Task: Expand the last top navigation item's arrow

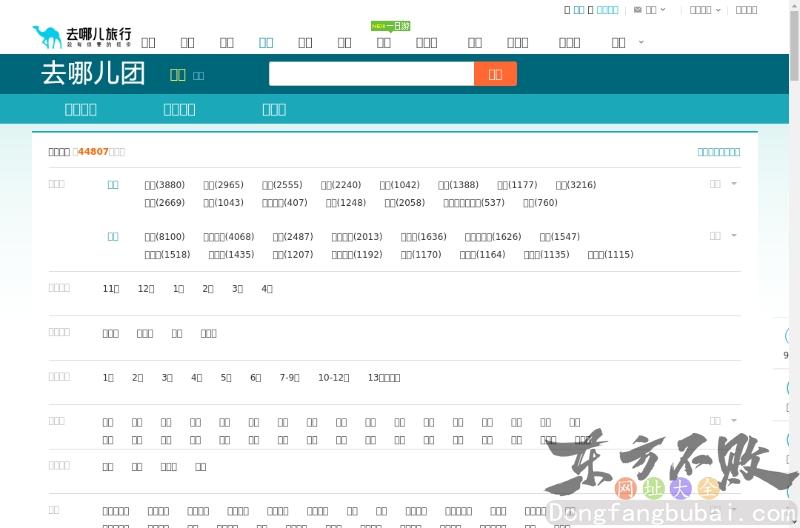Action: pos(641,42)
